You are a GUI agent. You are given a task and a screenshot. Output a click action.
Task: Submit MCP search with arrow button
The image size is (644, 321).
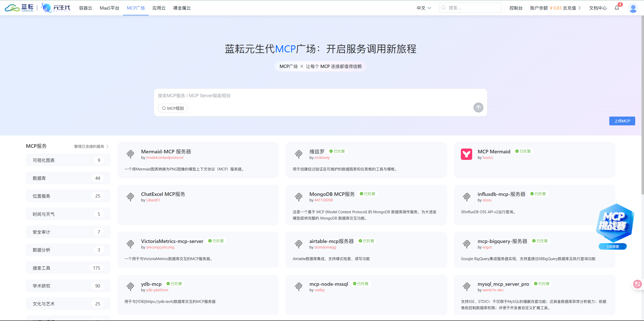[x=478, y=108]
